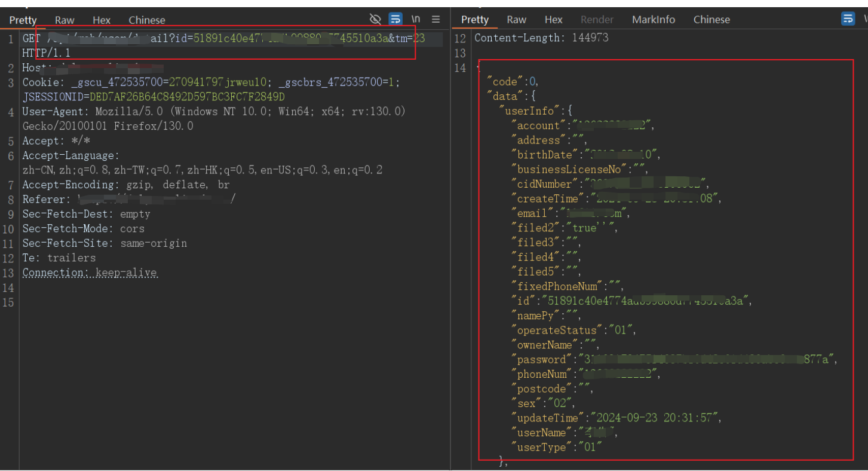Click the "userType":"01" JSON field

click(x=556, y=448)
